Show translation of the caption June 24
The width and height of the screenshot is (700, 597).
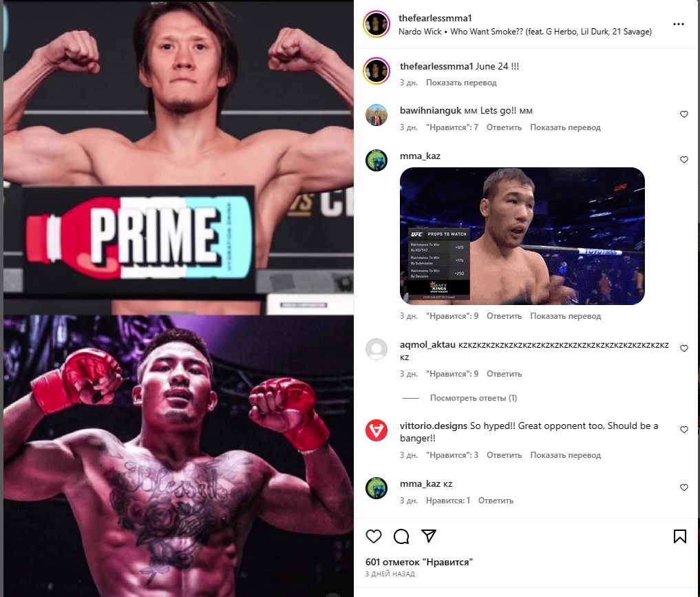tap(461, 83)
